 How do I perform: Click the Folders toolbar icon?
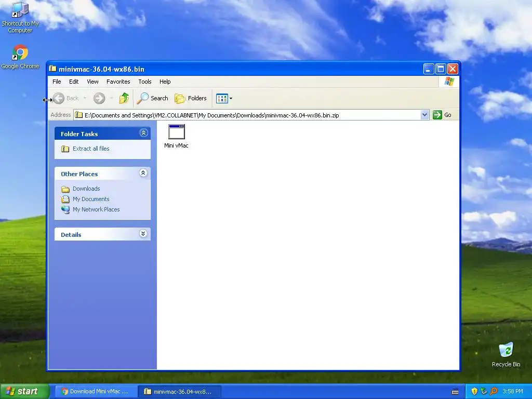pyautogui.click(x=180, y=98)
